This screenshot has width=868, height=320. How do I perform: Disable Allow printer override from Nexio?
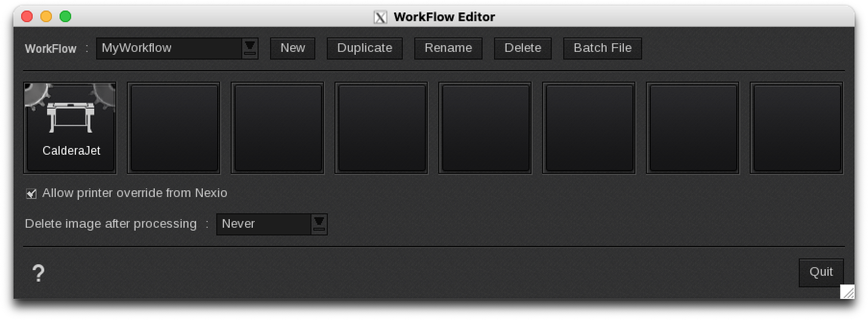point(31,193)
